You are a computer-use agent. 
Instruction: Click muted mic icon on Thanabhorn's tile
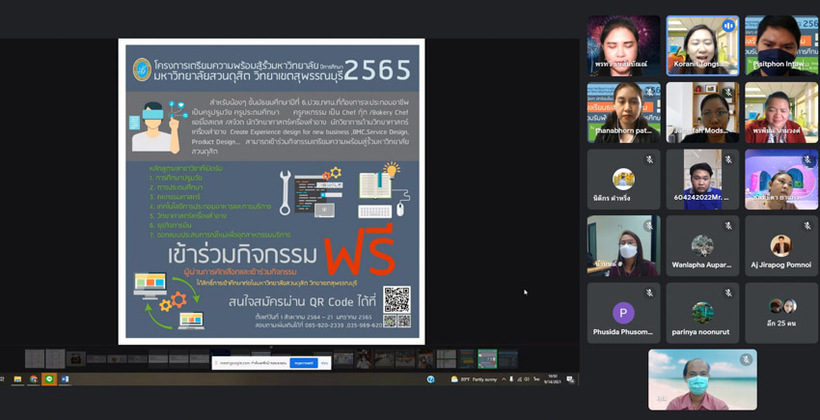click(649, 92)
